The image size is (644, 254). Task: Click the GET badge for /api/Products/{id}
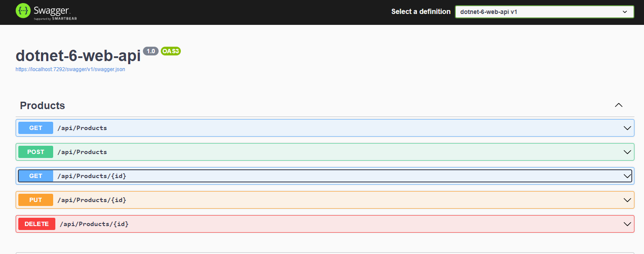(x=36, y=176)
